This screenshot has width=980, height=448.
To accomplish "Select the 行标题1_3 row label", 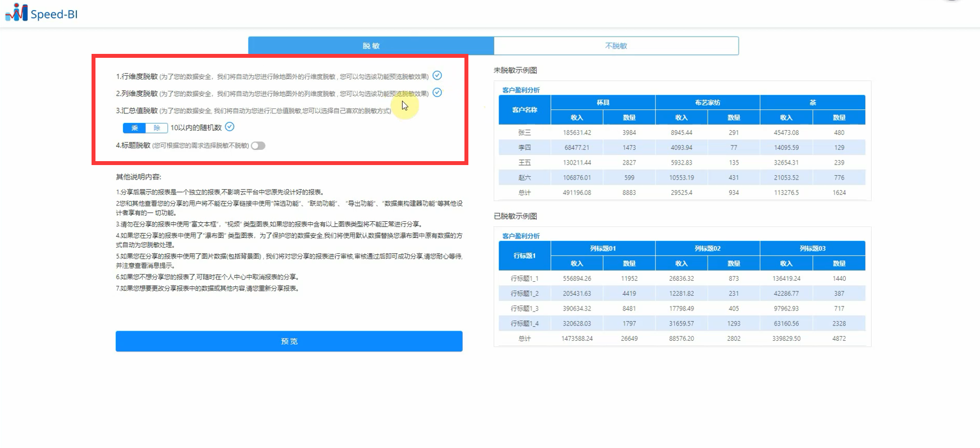I will [525, 309].
